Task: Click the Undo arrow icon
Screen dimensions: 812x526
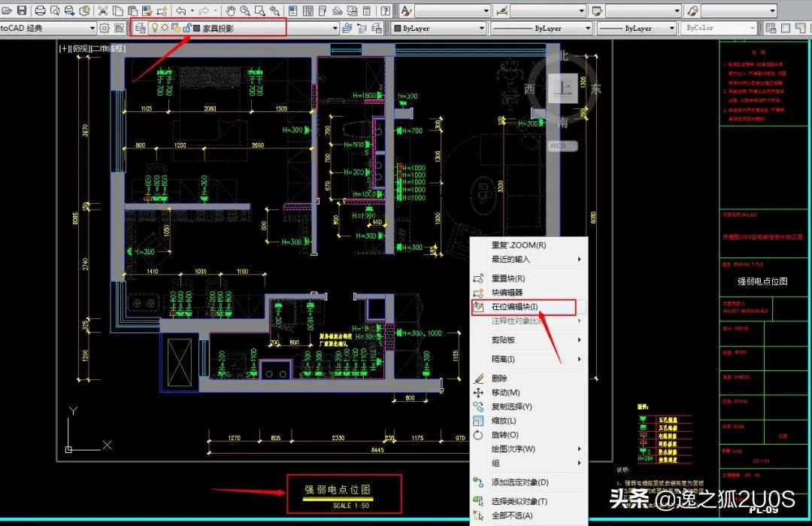Action: pyautogui.click(x=180, y=11)
